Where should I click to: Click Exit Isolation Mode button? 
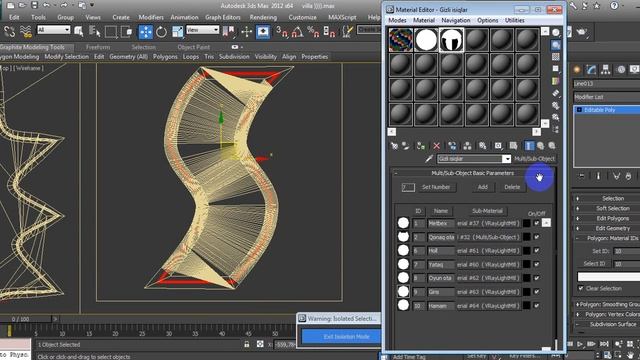pos(346,337)
